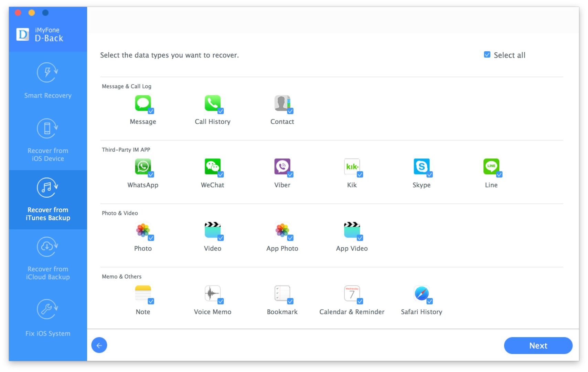Click the Line icon

coord(491,166)
